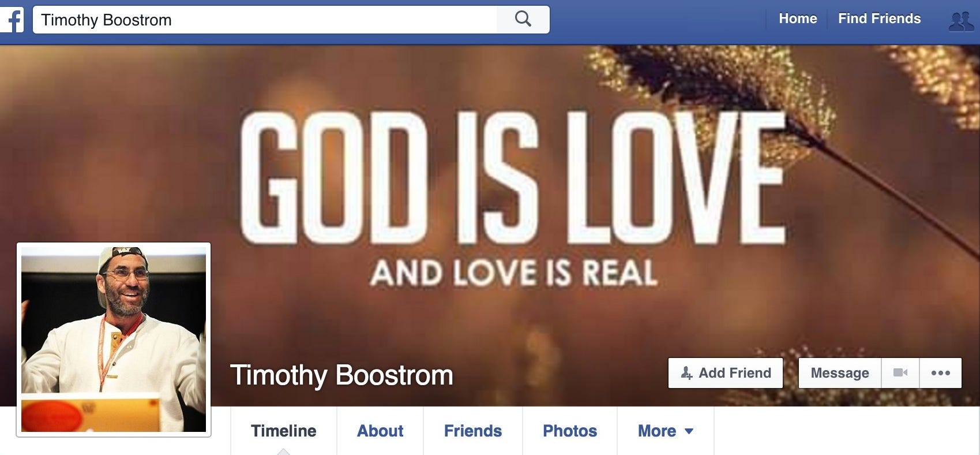Go to Home in top bar
Image resolution: width=980 pixels, height=455 pixels.
[798, 18]
